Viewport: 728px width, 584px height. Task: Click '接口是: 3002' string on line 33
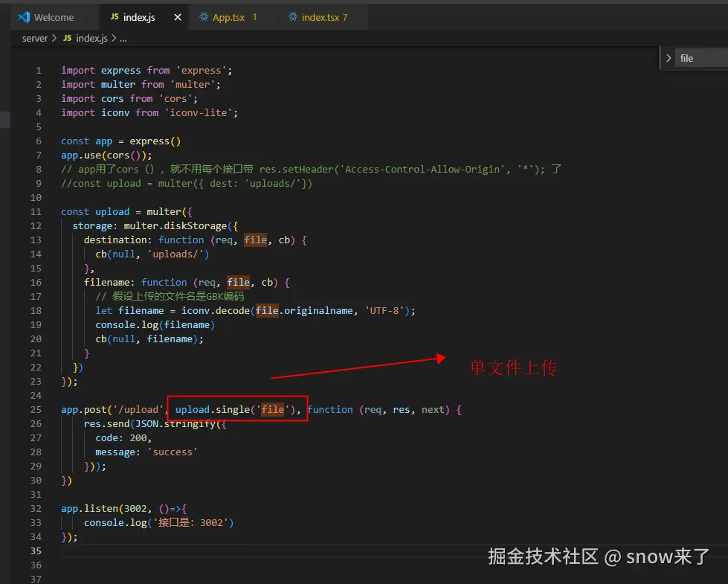(190, 522)
